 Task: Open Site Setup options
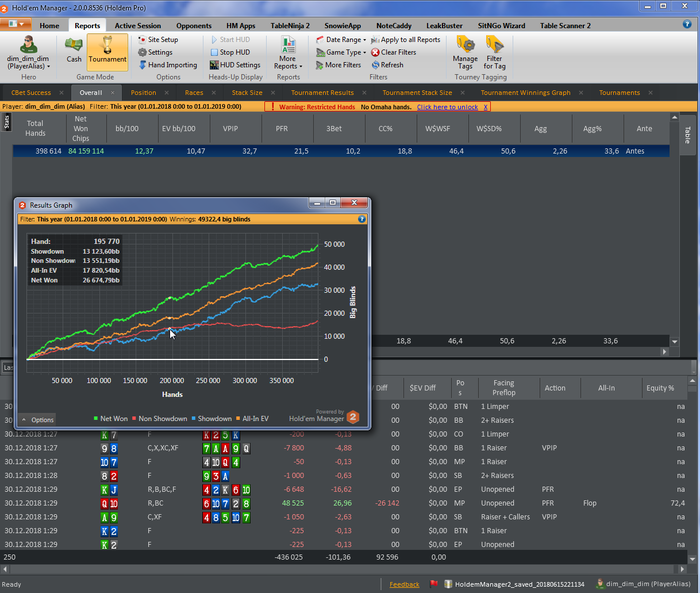click(158, 39)
